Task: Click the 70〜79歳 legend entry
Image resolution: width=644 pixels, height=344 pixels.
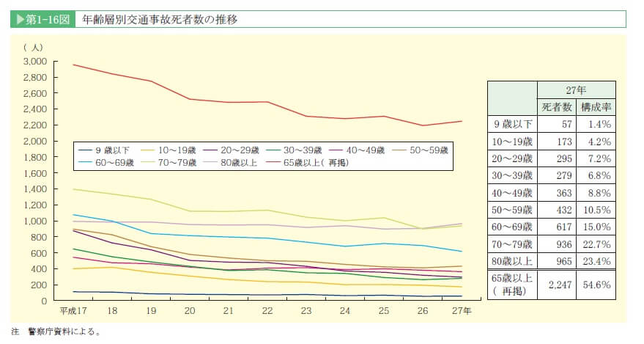Action: 169,163
